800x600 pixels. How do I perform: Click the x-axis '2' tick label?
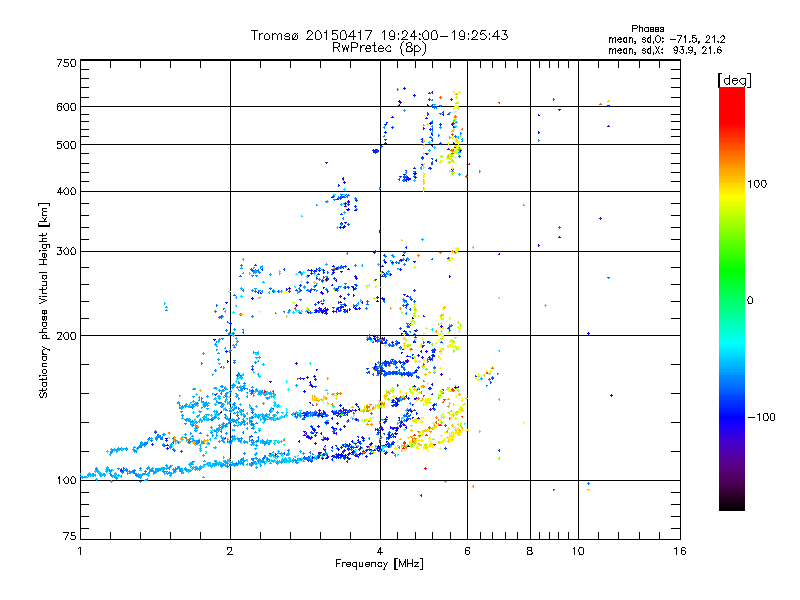[230, 551]
